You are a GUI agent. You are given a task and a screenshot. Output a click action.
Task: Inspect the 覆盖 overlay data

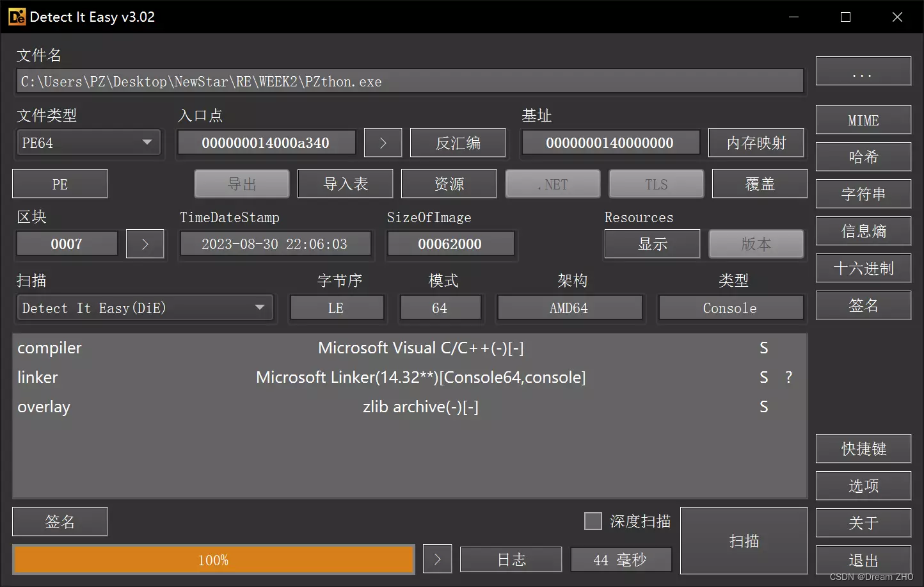coord(760,184)
